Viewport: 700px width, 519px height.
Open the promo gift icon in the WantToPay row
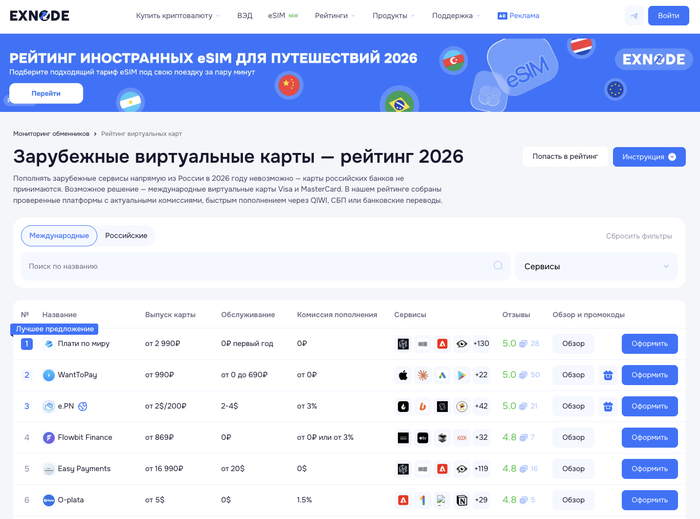tap(608, 375)
